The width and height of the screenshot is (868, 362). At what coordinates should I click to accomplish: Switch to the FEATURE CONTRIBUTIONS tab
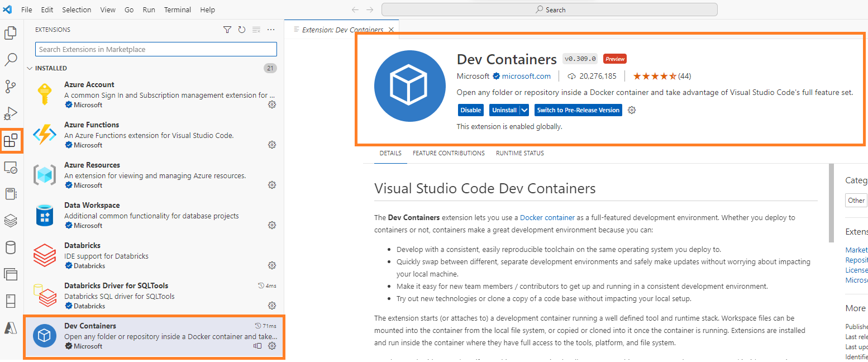[x=449, y=153]
